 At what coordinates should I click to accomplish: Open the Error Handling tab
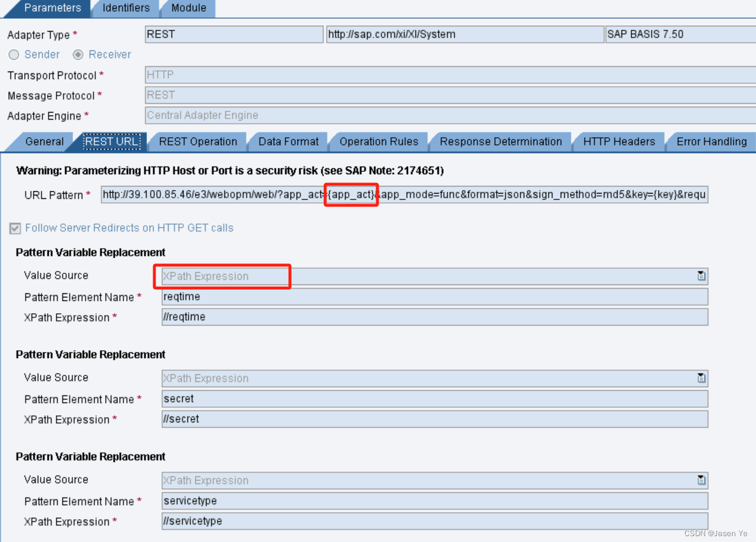click(710, 141)
